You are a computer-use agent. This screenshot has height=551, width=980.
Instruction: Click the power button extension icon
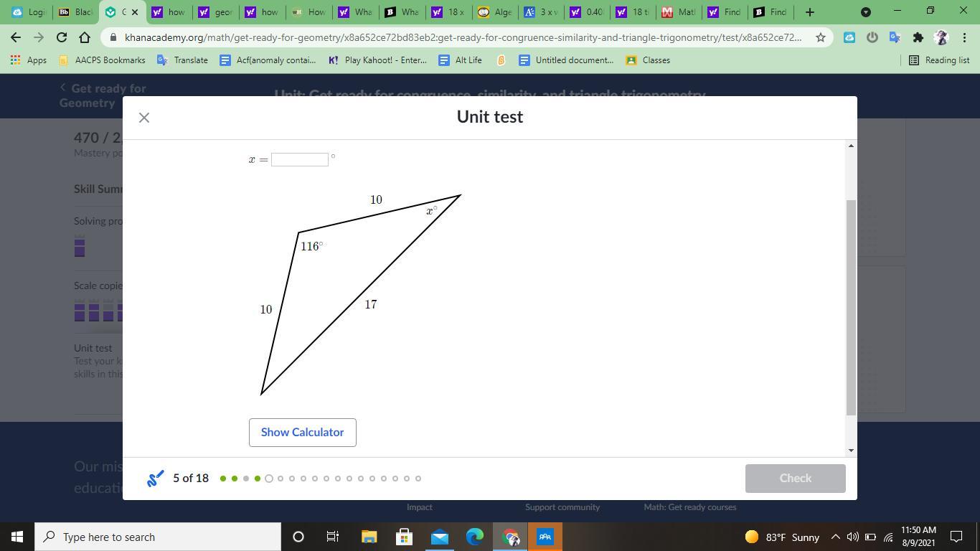pyautogui.click(x=872, y=37)
